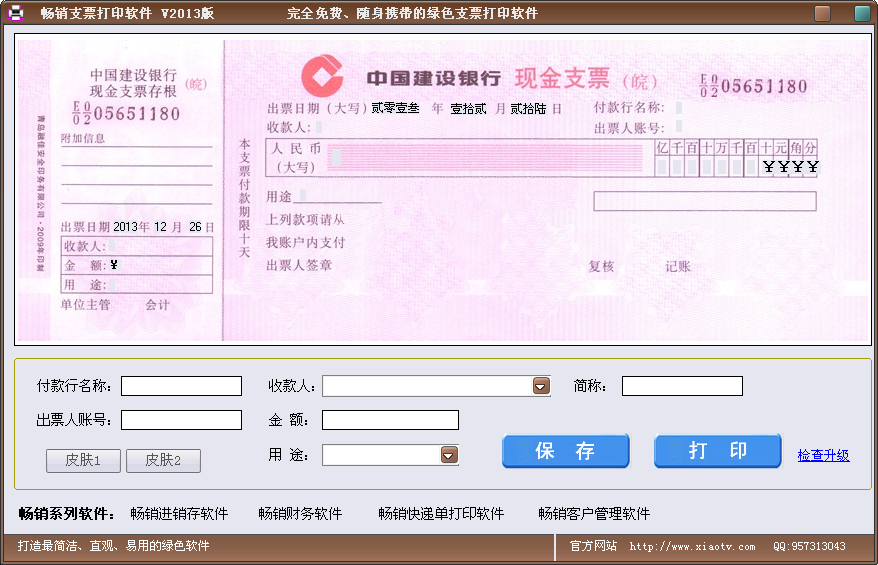Open 畅销客户管理软件 link
Image resolution: width=878 pixels, height=565 pixels.
click(x=594, y=513)
